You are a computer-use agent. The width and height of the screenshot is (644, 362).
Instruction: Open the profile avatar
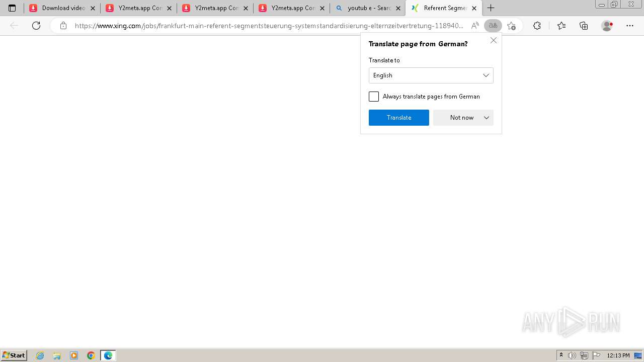tap(607, 26)
